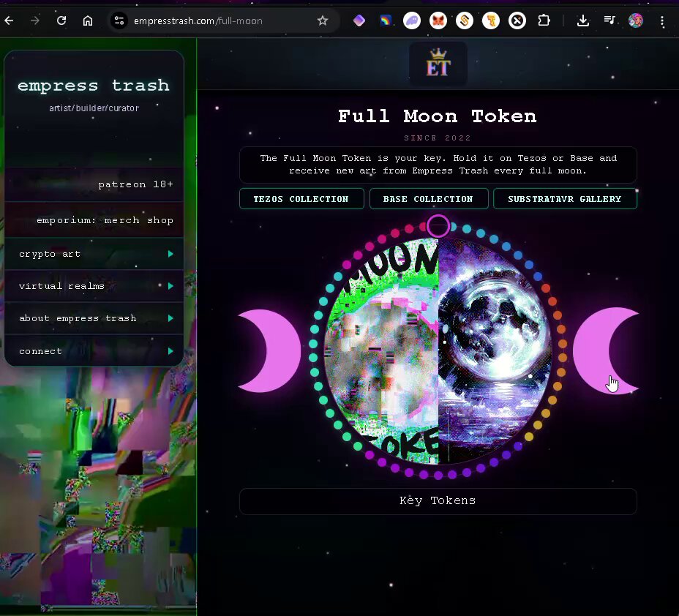
Task: Open the browser profile avatar
Action: point(636,20)
